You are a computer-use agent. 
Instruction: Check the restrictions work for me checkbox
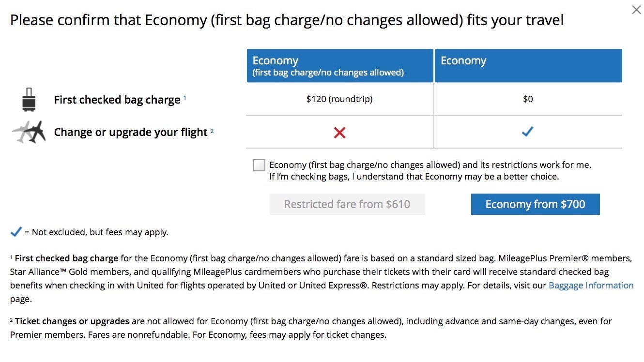coord(259,166)
